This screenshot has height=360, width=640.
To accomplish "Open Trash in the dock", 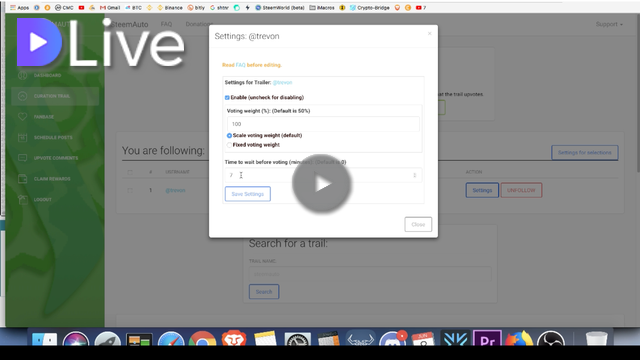I will click(x=596, y=339).
